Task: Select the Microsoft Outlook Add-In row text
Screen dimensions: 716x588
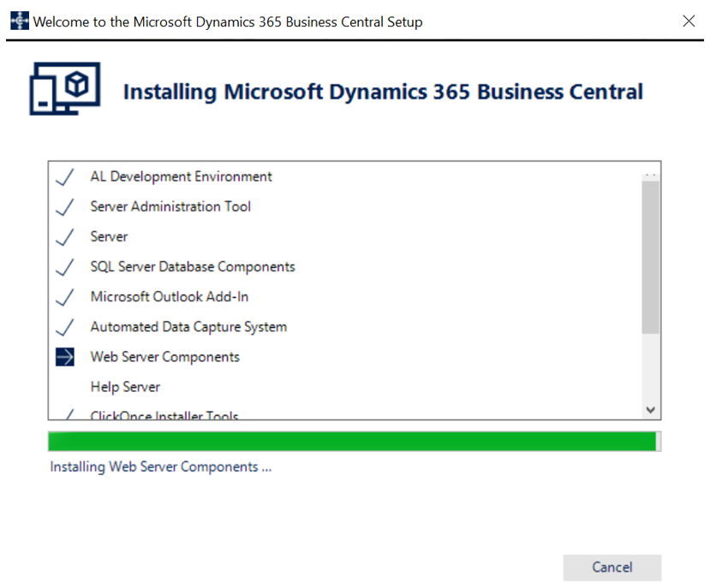Action: (x=169, y=296)
